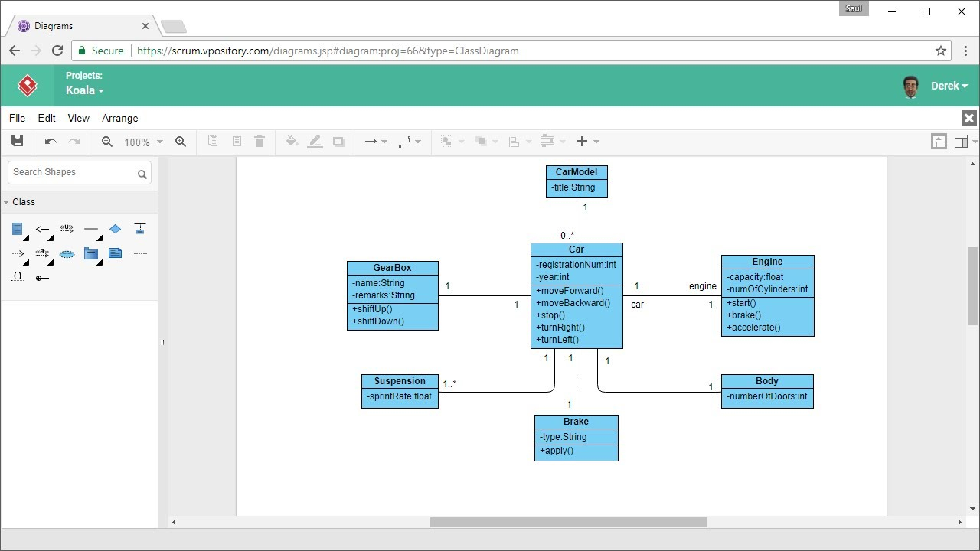Select the Car class in diagram
The width and height of the screenshot is (980, 551).
click(577, 295)
